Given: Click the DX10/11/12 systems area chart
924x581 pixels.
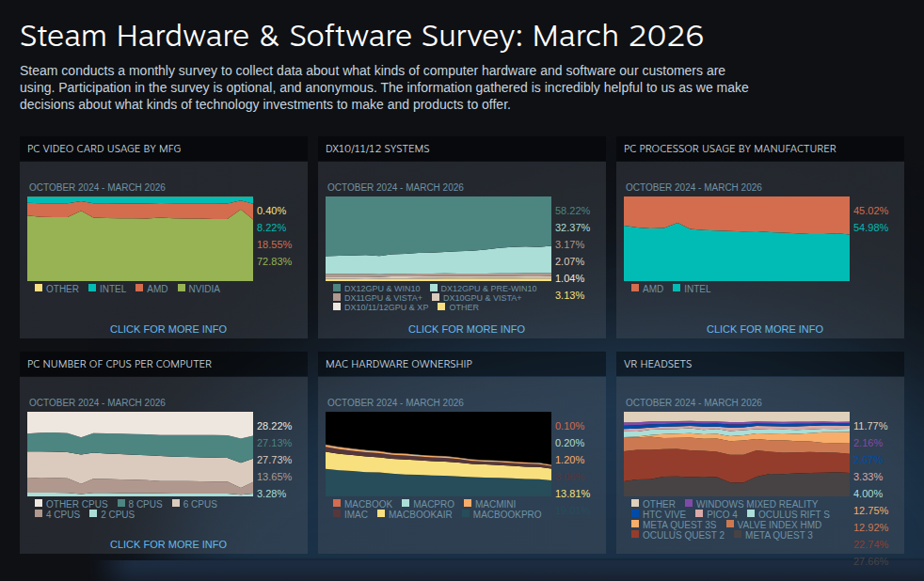Looking at the screenshot, I should (x=438, y=239).
